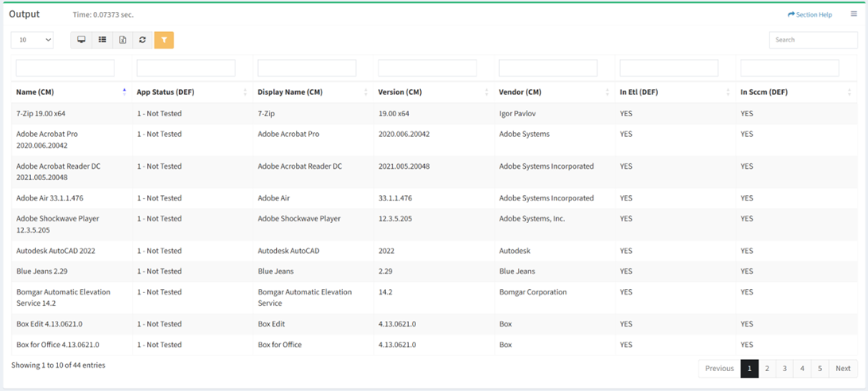Sort by In Sccm (DEF) column header

(796, 92)
